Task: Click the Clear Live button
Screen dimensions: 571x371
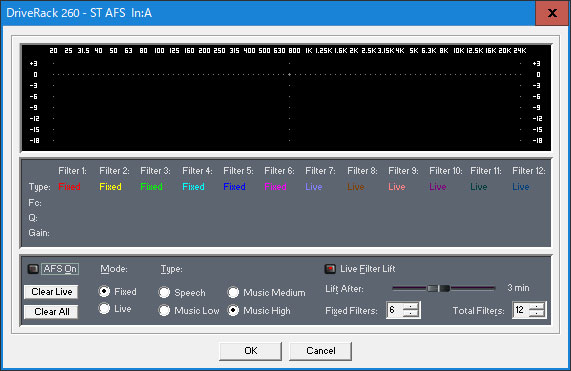Action: click(51, 292)
